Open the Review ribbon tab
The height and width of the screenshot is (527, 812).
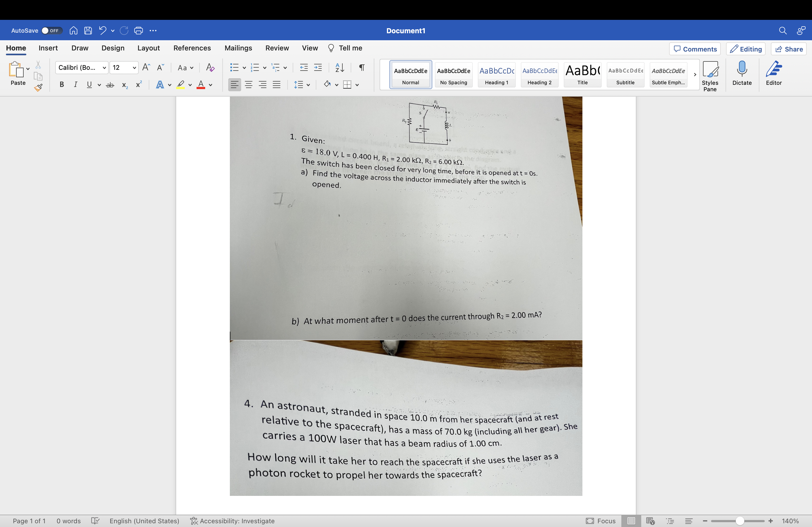(277, 48)
